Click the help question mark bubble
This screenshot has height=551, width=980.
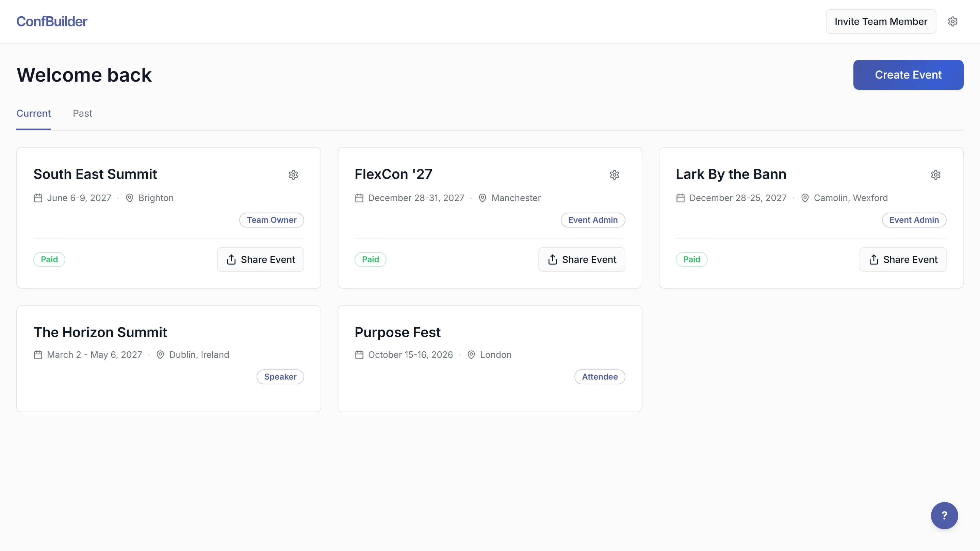tap(944, 515)
